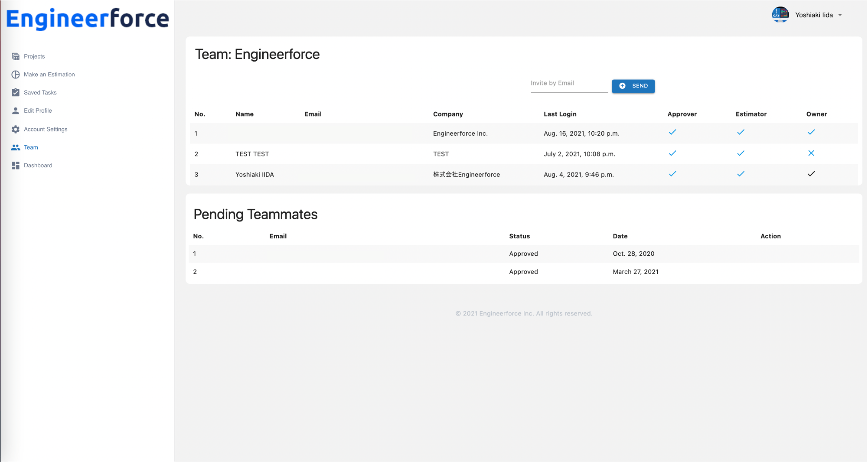868x462 pixels.
Task: Click the Team people icon
Action: pyautogui.click(x=16, y=147)
